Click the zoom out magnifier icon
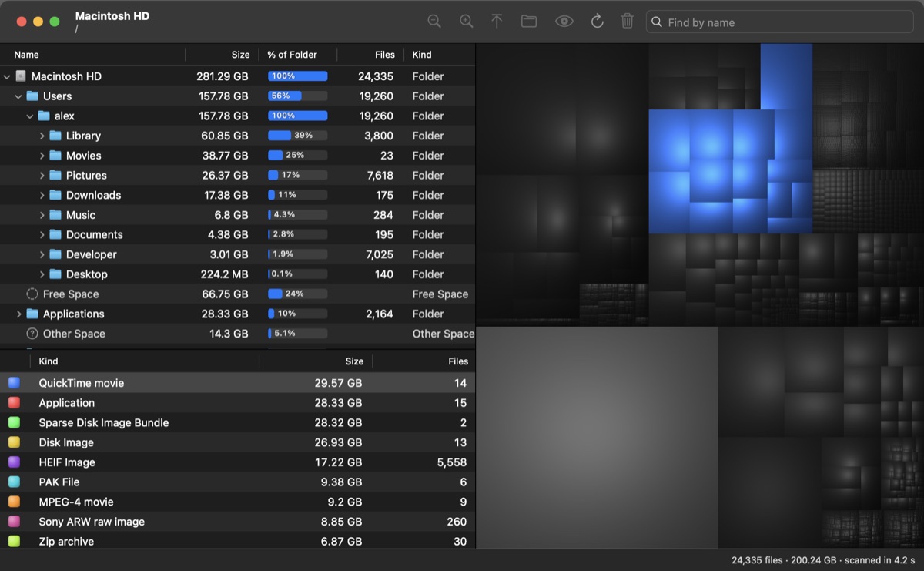The width and height of the screenshot is (924, 571). point(434,22)
